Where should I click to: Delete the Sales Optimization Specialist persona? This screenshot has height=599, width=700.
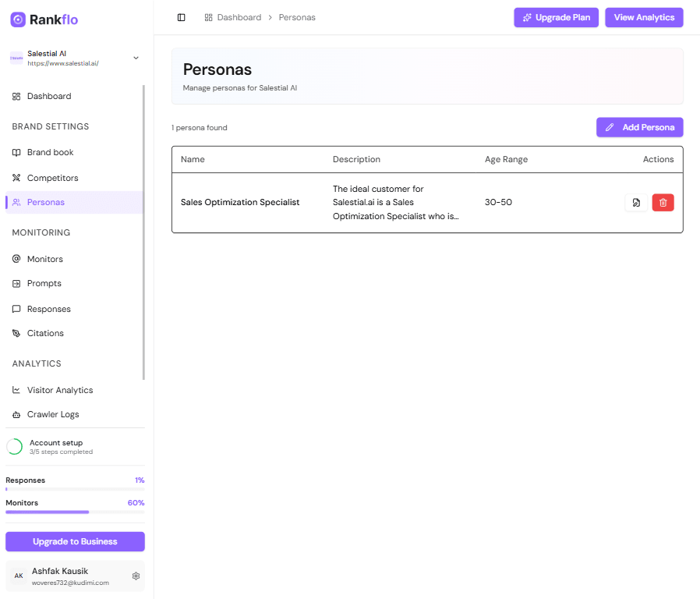pos(663,202)
